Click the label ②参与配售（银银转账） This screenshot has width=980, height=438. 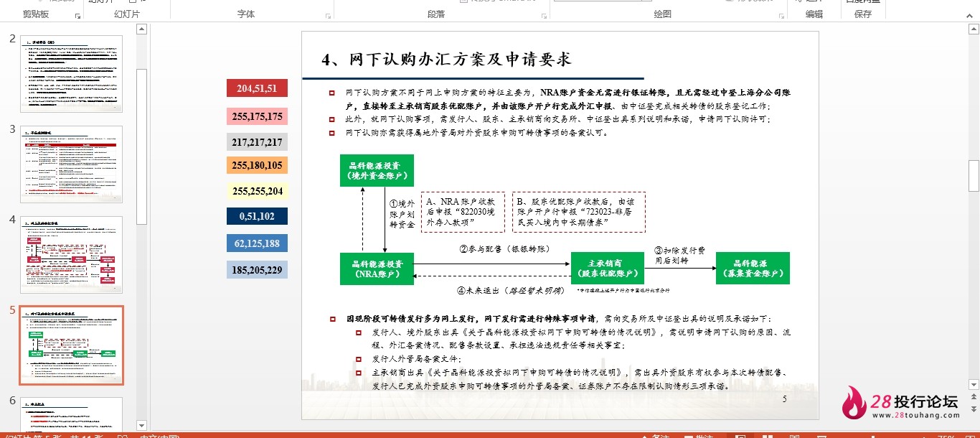[505, 249]
